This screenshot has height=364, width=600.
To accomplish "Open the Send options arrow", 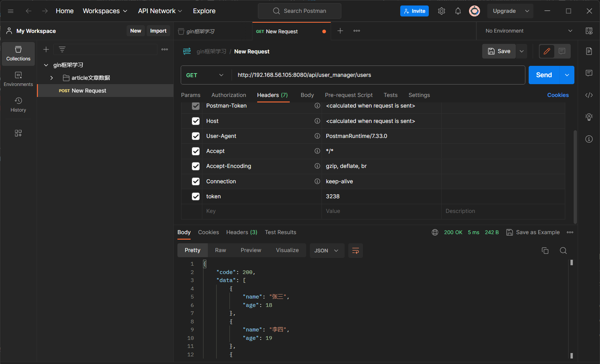I will pos(567,75).
